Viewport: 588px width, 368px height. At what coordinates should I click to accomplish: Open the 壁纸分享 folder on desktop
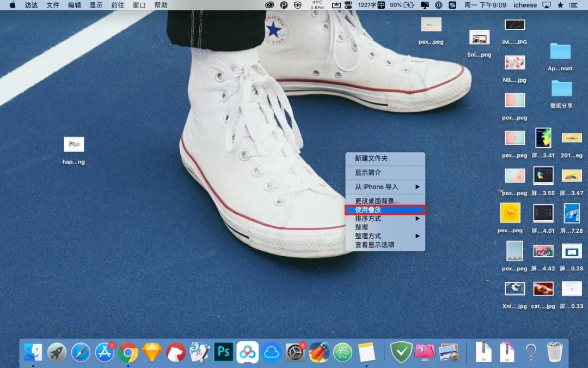(x=561, y=89)
